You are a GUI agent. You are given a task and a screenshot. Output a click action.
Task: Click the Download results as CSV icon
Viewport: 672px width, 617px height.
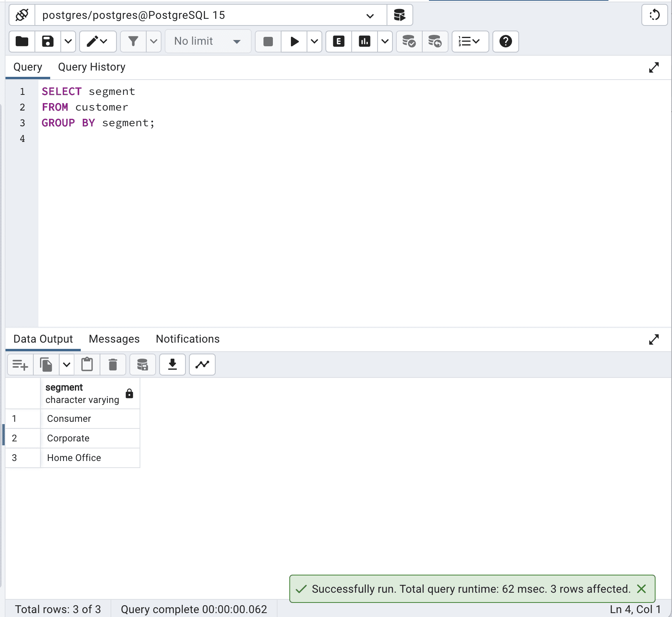pyautogui.click(x=173, y=365)
